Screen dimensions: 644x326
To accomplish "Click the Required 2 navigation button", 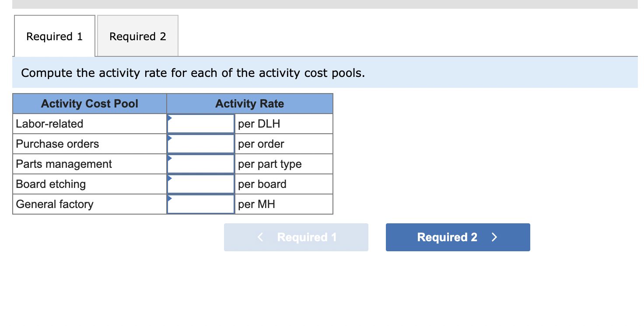I will [458, 237].
